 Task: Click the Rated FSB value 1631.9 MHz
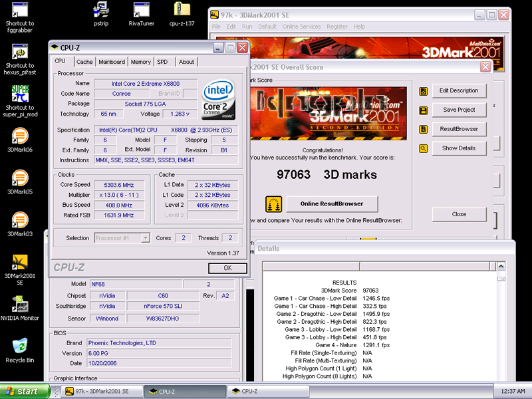[x=119, y=215]
